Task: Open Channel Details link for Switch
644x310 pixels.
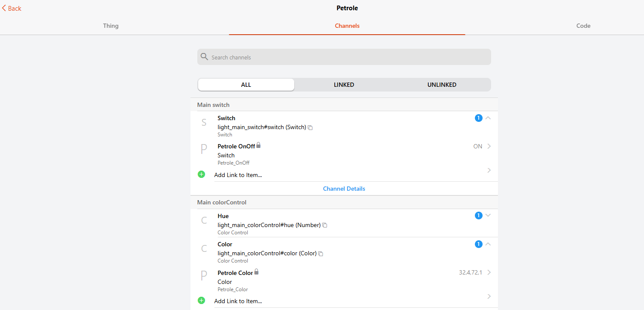Action: click(344, 189)
